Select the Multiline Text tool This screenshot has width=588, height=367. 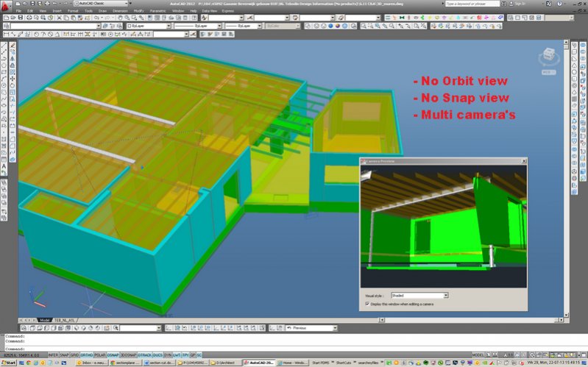pos(4,166)
